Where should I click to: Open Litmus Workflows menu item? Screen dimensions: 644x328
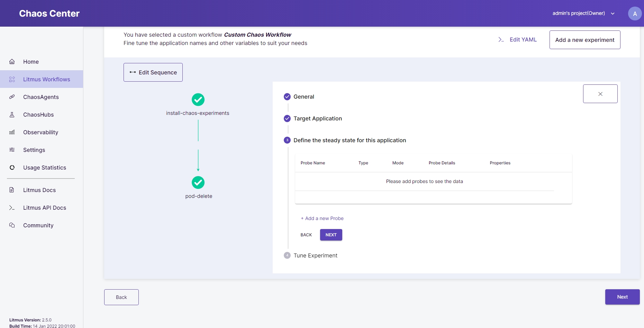coord(46,79)
